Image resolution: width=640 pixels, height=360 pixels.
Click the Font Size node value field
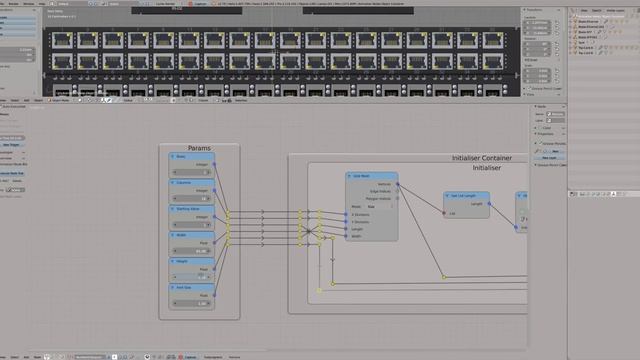coord(191,303)
